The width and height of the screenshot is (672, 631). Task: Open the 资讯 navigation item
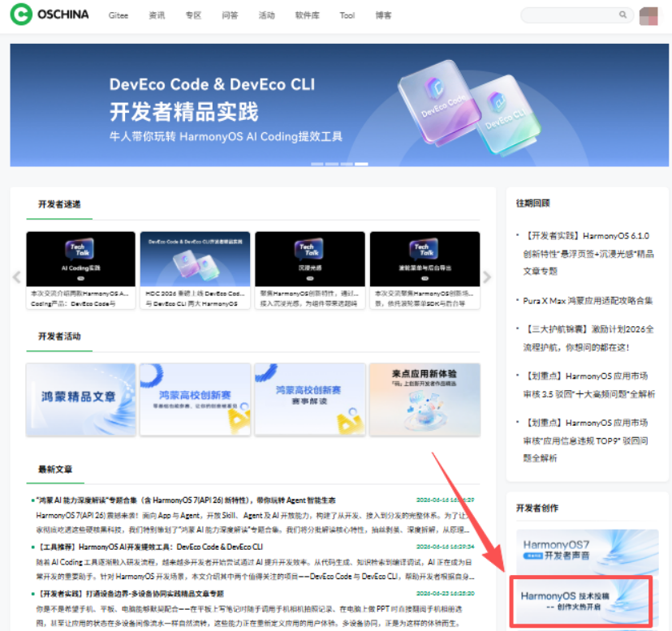click(157, 15)
